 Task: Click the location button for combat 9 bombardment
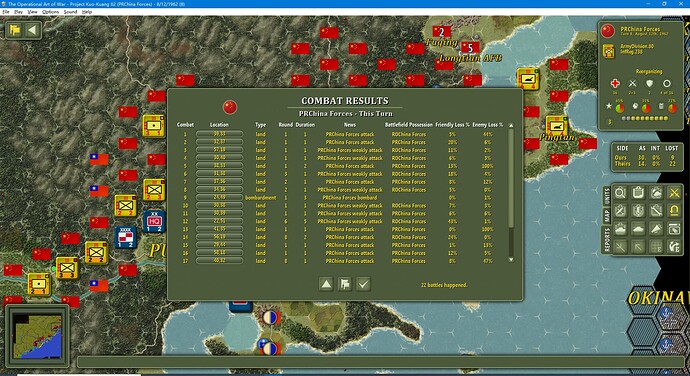click(x=219, y=198)
